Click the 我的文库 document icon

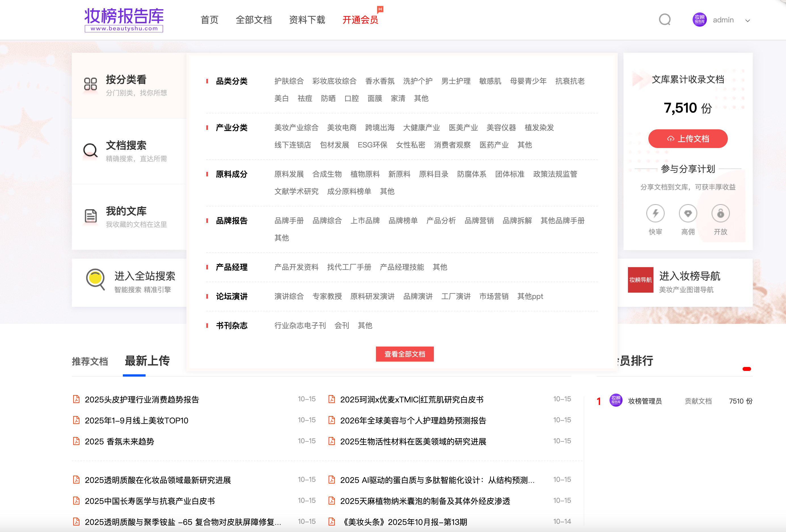pos(90,216)
